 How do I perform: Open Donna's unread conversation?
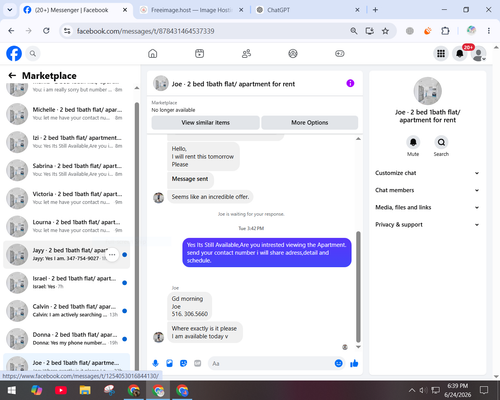point(67,339)
